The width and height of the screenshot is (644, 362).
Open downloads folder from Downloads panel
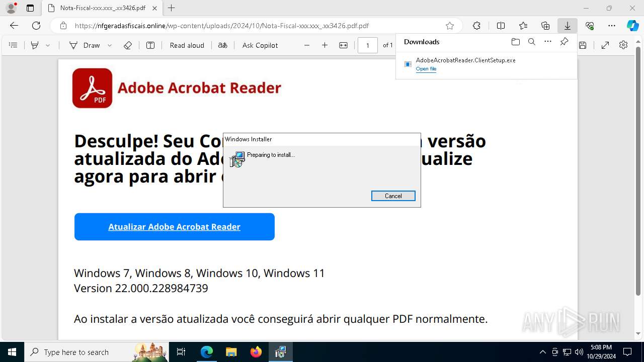click(515, 42)
